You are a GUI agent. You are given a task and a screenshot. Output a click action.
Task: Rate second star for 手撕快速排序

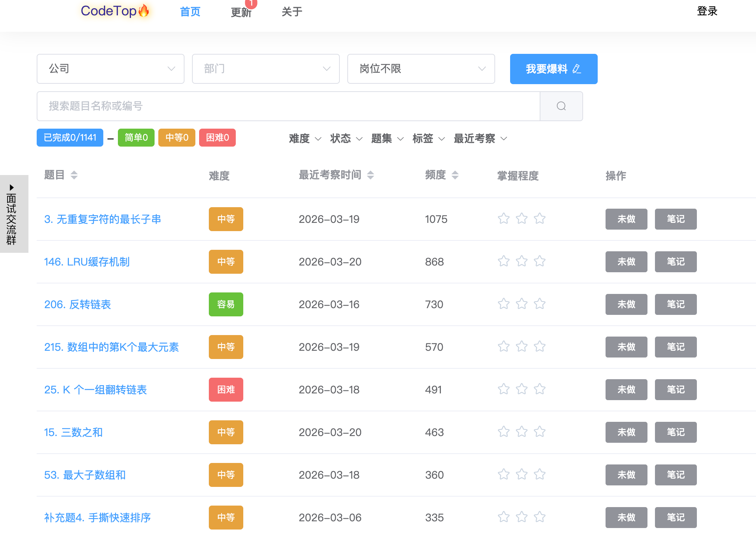click(522, 517)
